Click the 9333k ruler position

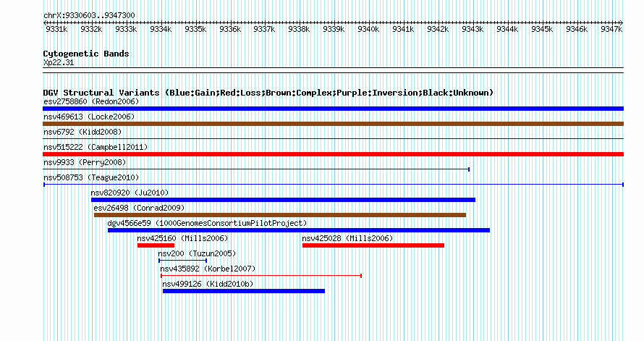[x=126, y=29]
